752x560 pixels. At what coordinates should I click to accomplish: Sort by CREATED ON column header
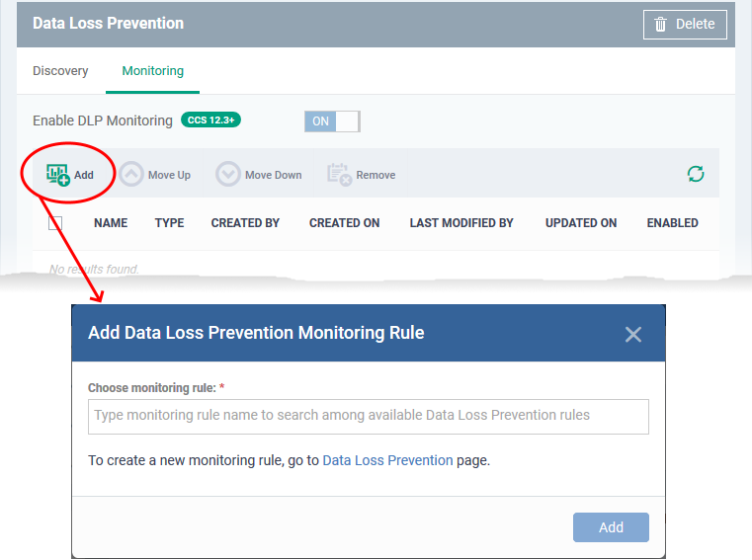tap(344, 223)
